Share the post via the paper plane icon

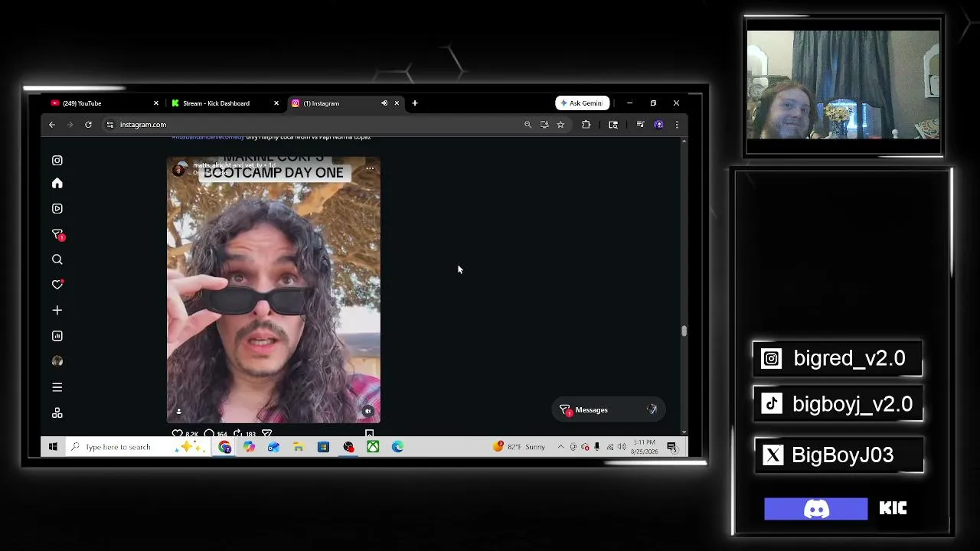point(267,434)
